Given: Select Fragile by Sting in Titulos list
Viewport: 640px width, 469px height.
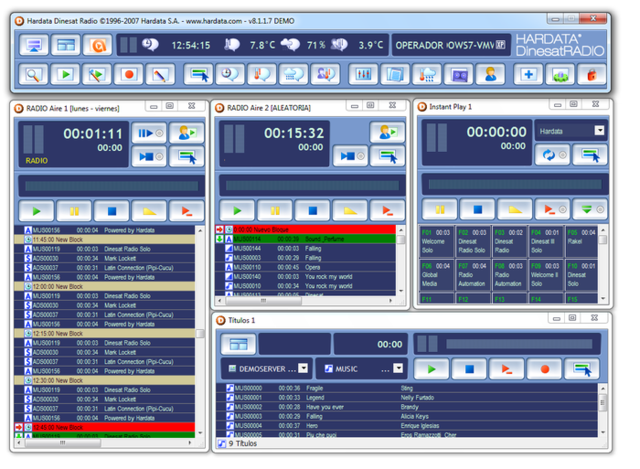Looking at the screenshot, I should coord(406,388).
